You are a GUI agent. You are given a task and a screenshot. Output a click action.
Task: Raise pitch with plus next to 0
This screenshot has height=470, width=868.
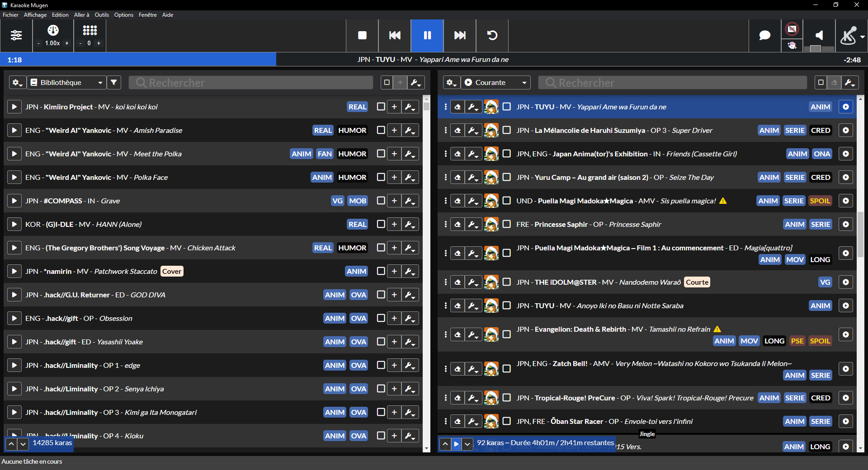pos(99,43)
